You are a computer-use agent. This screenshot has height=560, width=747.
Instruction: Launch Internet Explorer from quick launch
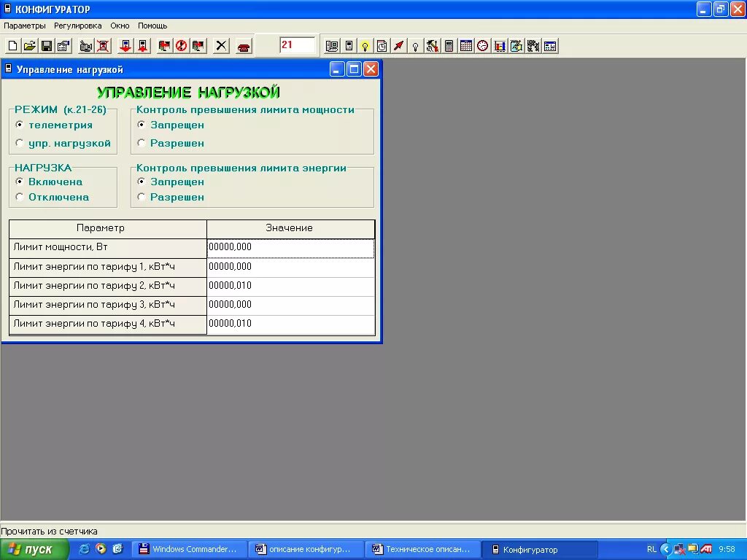pos(85,549)
